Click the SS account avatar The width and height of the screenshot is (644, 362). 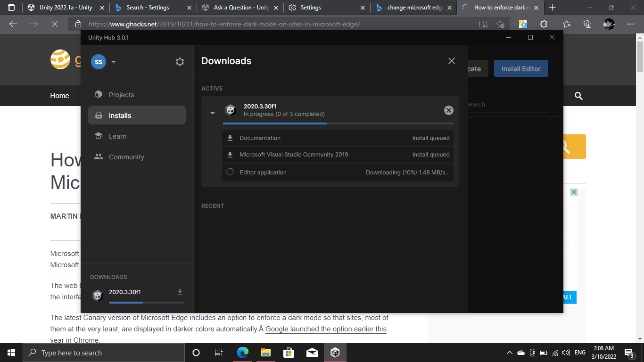click(x=99, y=62)
